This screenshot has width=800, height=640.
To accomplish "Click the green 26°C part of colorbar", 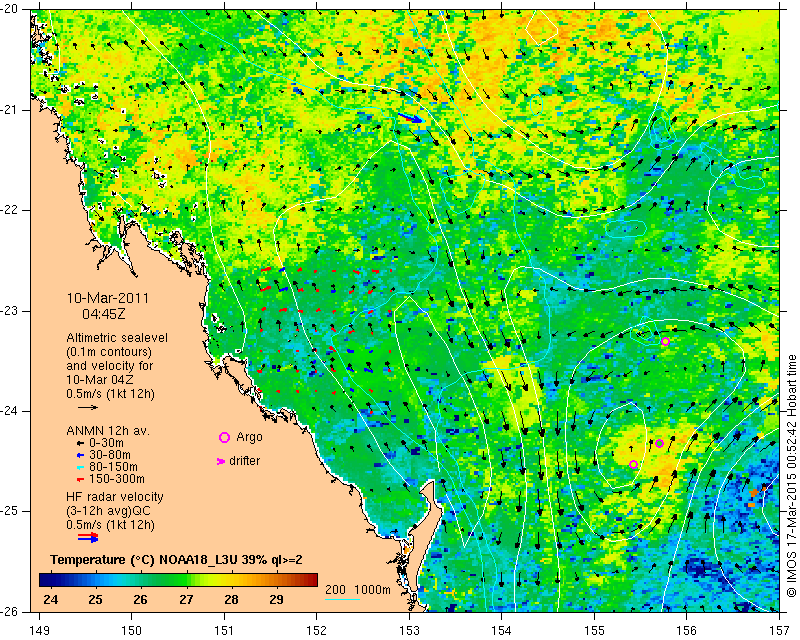I will [x=141, y=580].
